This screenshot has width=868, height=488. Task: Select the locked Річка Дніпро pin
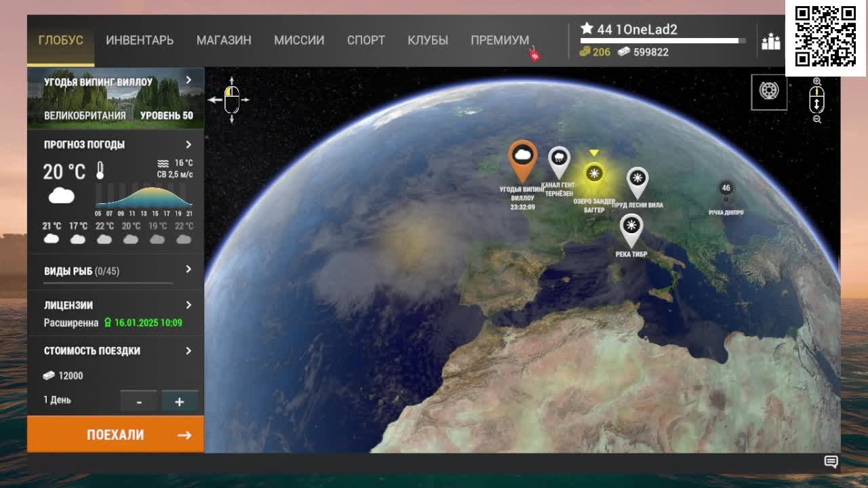coord(726,190)
